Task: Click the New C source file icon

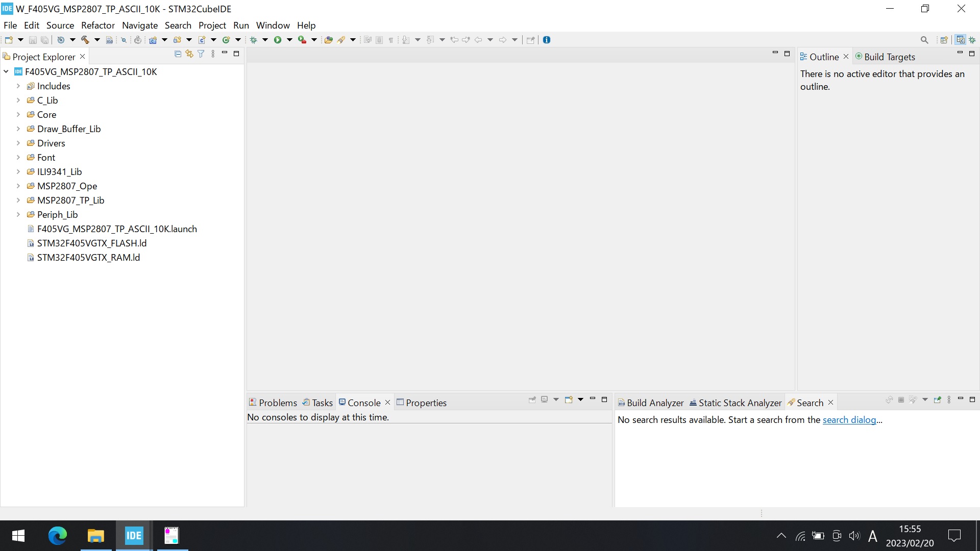Action: [202, 40]
